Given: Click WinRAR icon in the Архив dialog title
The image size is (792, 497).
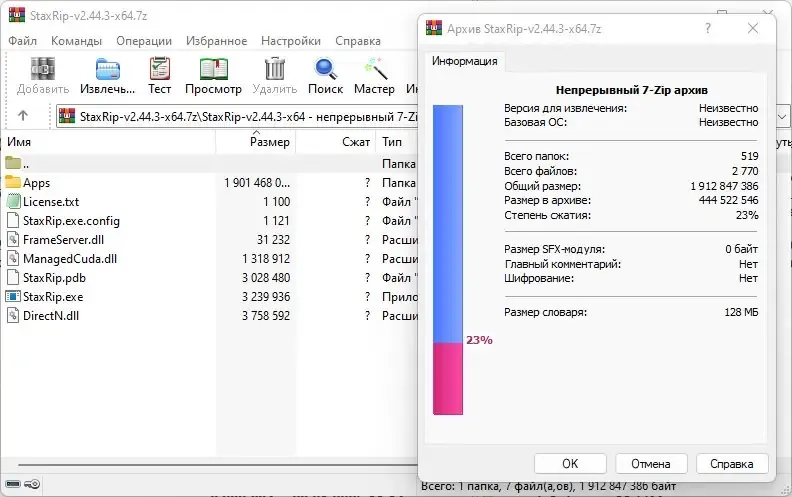Looking at the screenshot, I should (x=434, y=28).
